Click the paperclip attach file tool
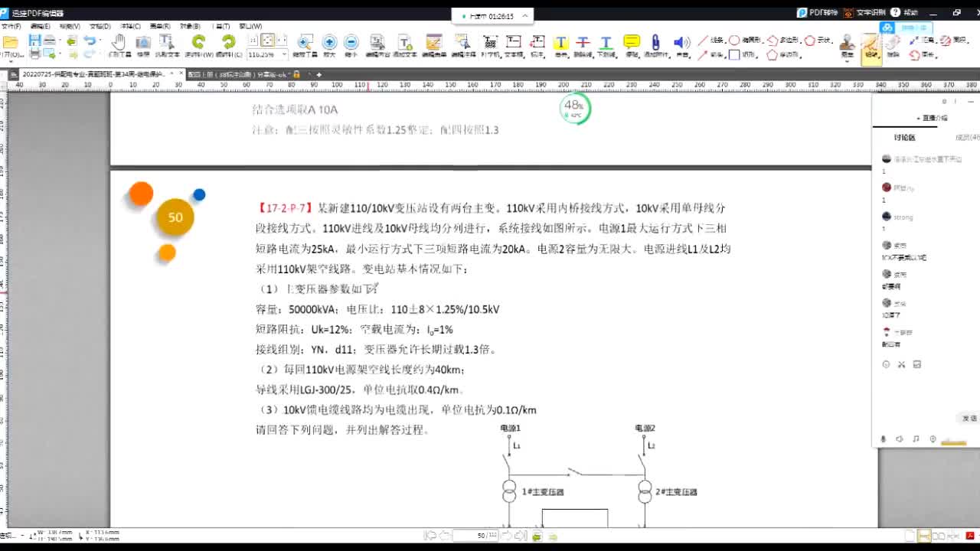980x551 pixels. point(655,42)
